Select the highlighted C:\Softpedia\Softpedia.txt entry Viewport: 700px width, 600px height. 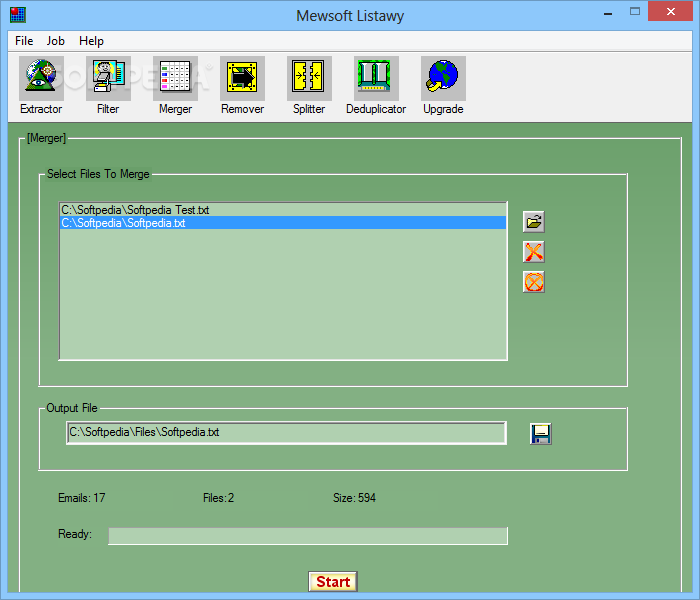click(x=283, y=223)
